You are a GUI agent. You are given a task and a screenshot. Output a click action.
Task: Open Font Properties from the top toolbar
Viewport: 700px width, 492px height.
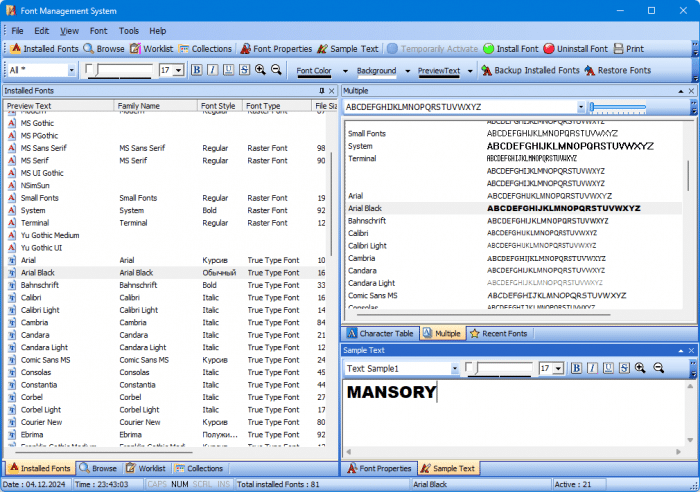(x=244, y=48)
